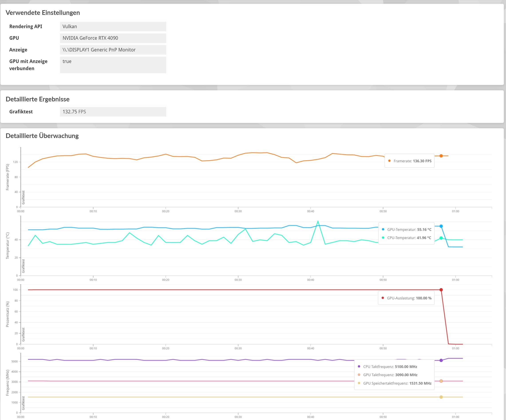Click 'GPU Speichertaktfrequenz: 1531.50 MHz' tooltip entry
506x420 pixels.
coord(397,383)
